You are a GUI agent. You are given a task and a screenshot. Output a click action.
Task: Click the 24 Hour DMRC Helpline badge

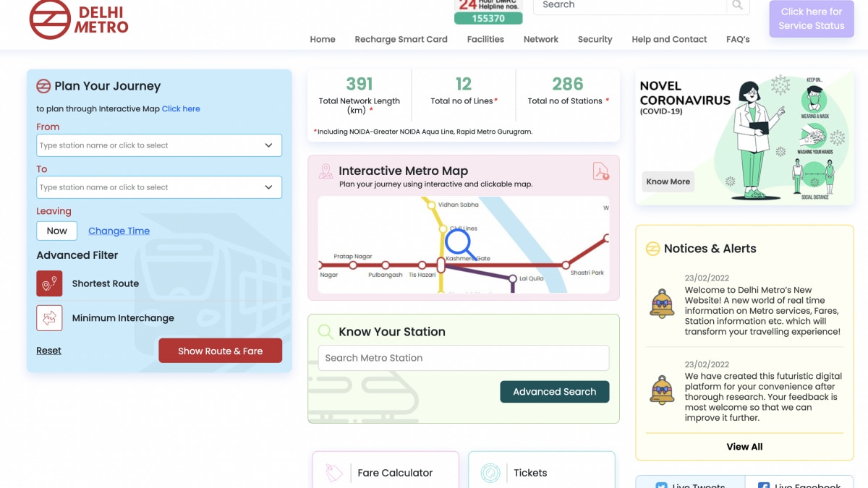tap(488, 9)
